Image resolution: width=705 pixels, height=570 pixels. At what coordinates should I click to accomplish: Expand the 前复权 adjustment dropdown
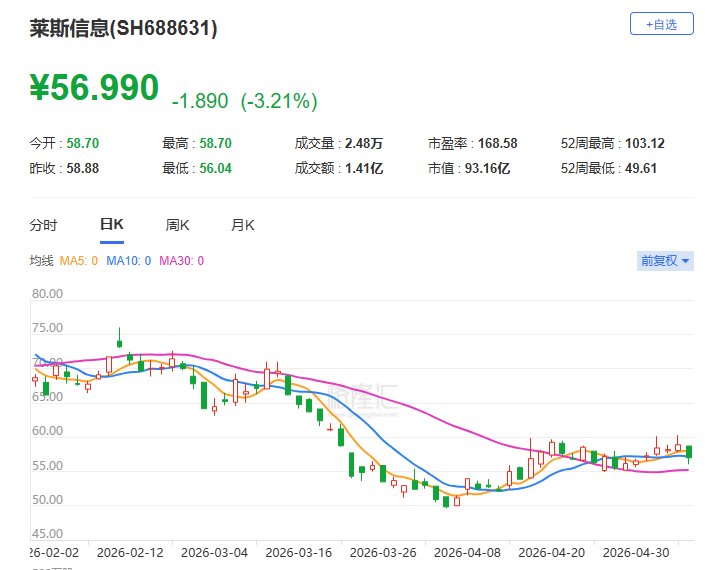(665, 261)
